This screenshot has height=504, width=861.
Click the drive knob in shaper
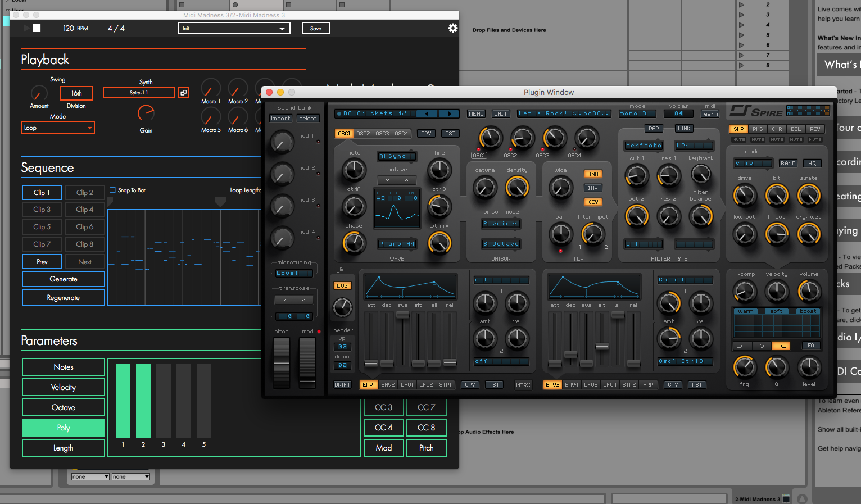pos(745,195)
